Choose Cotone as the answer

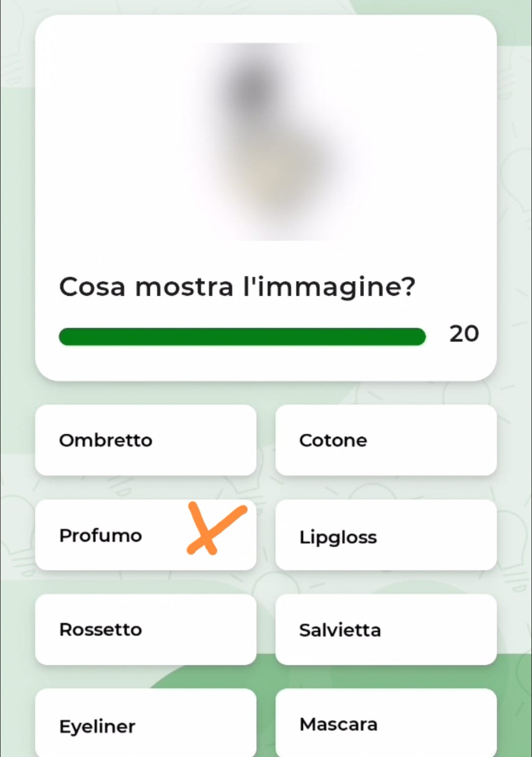[x=386, y=440]
